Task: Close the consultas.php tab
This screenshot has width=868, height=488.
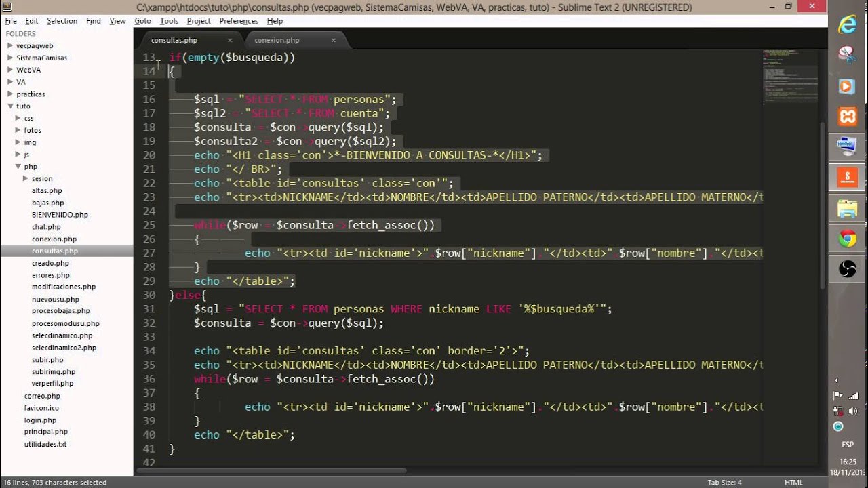Action: tap(230, 40)
